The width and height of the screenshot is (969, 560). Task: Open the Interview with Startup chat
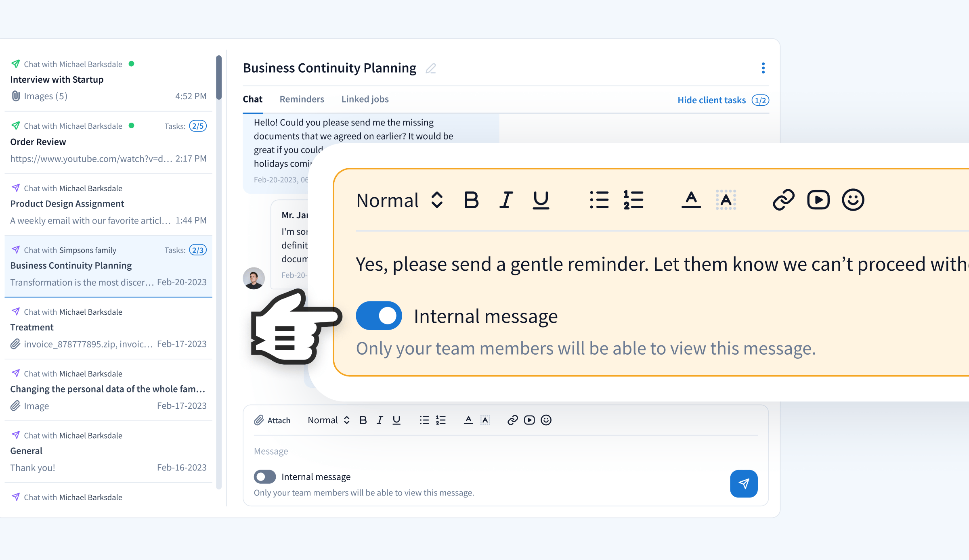[108, 80]
